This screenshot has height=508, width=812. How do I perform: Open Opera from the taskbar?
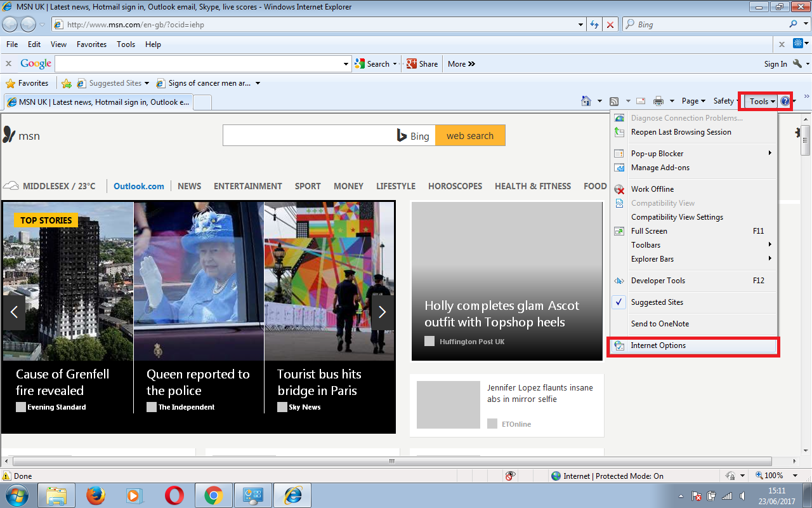click(174, 495)
